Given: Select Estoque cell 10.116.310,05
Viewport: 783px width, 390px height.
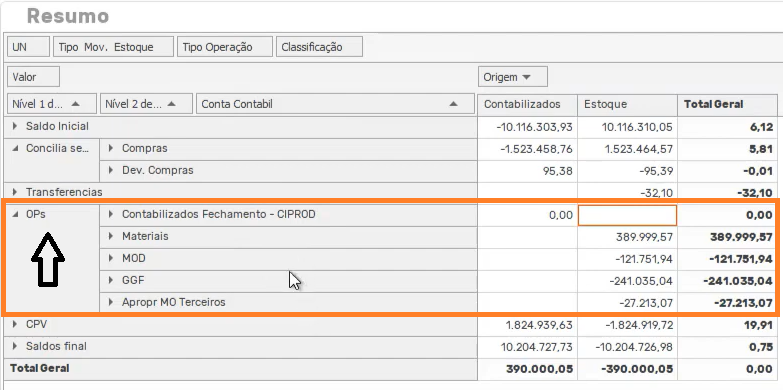Looking at the screenshot, I should pos(627,127).
